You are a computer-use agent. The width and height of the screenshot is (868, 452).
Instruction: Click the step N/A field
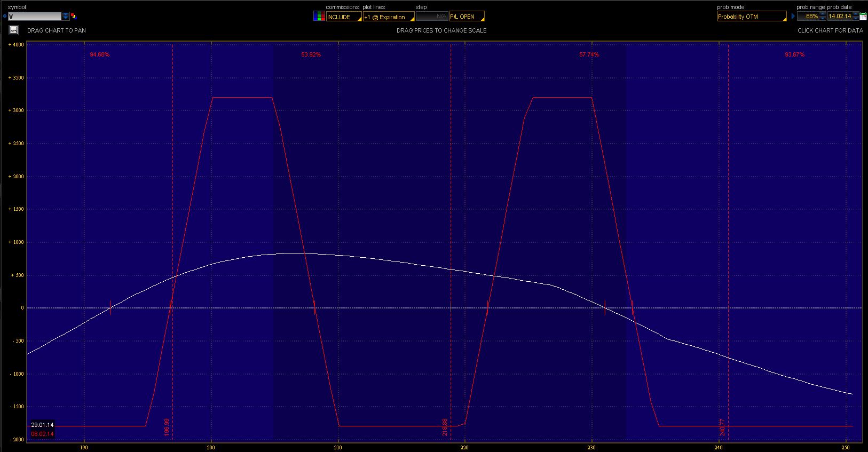tap(432, 17)
